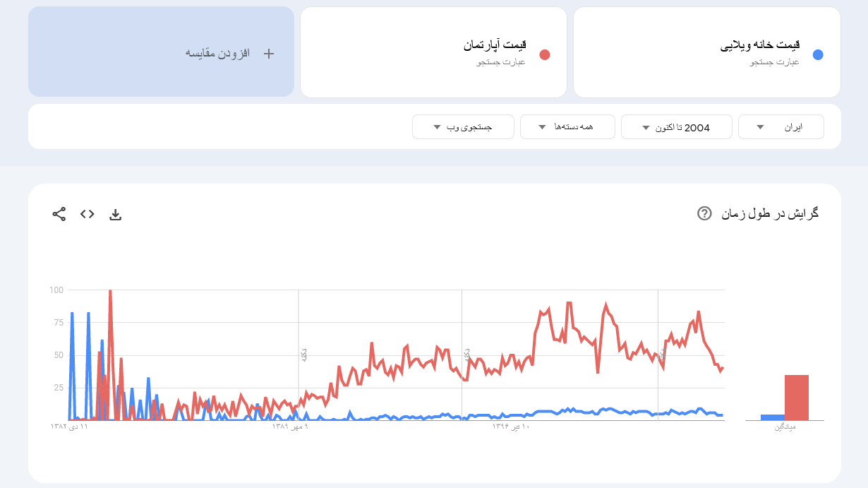
Task: Download chart data as CSV
Action: (x=116, y=215)
